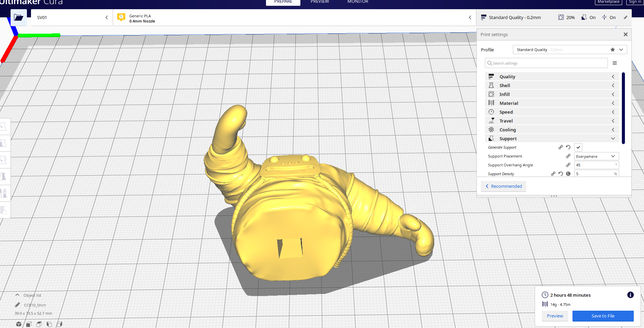Switch to the right side view icon
The height and width of the screenshot is (328, 644).
60,324
